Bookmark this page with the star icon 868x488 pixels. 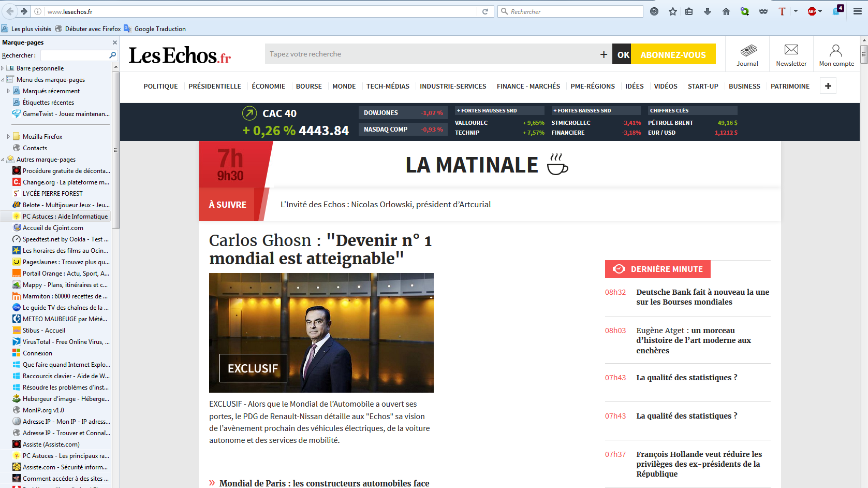click(x=672, y=11)
